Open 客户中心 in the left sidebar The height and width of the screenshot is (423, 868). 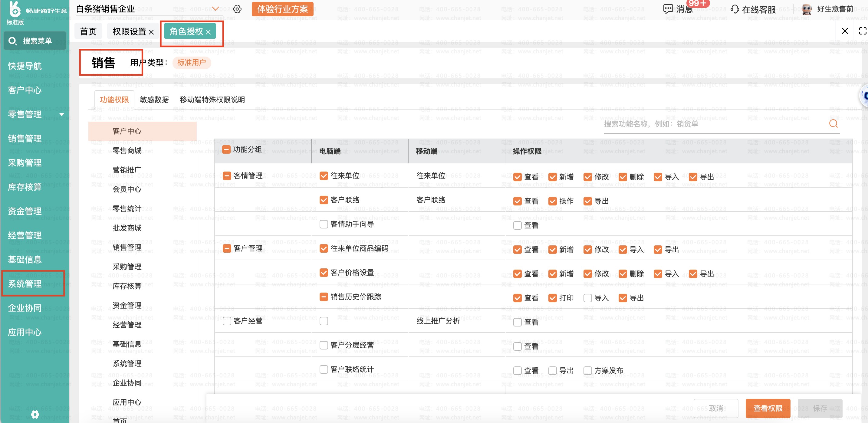(25, 90)
